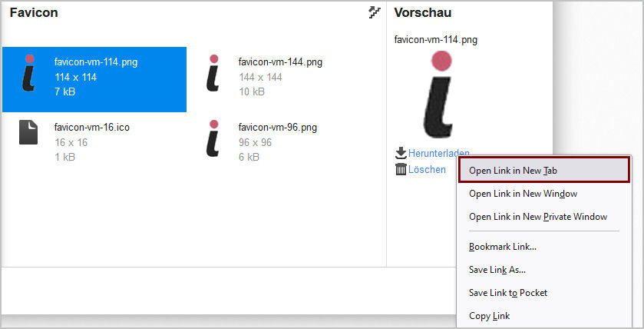Click the trash can icon next to Löschen

[x=401, y=169]
